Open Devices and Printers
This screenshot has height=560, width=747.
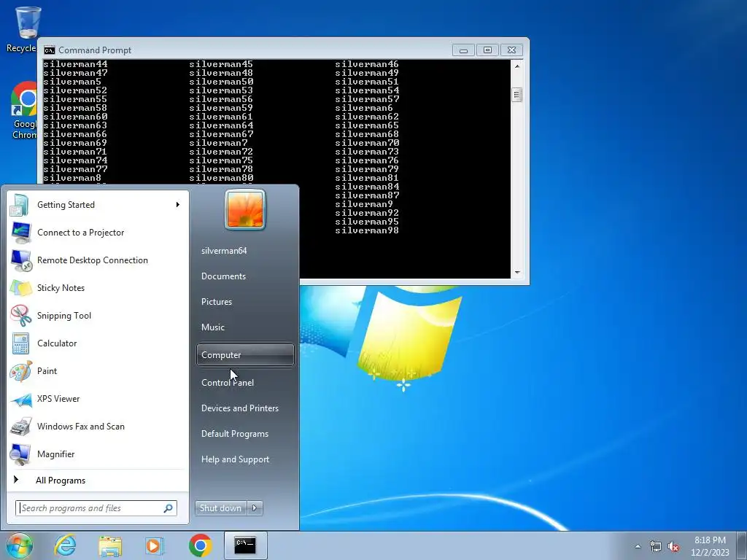239,408
